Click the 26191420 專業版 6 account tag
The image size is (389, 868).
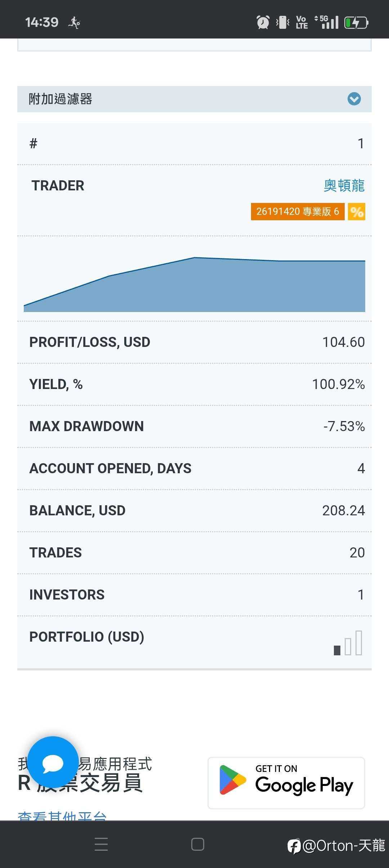pyautogui.click(x=298, y=212)
